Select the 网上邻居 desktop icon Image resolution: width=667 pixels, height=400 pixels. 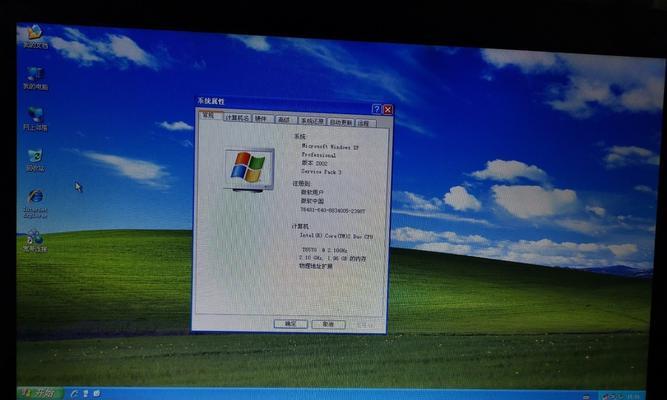tap(35, 119)
